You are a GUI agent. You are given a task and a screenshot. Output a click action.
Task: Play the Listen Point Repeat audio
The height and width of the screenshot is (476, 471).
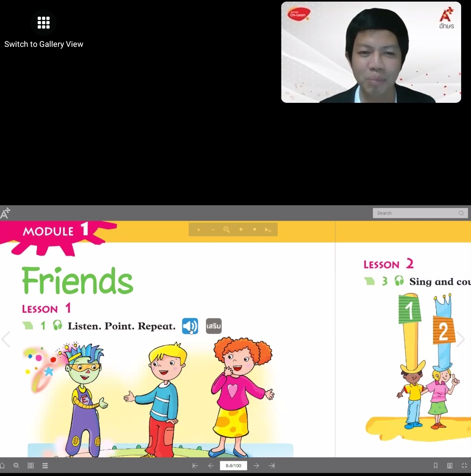tap(190, 326)
